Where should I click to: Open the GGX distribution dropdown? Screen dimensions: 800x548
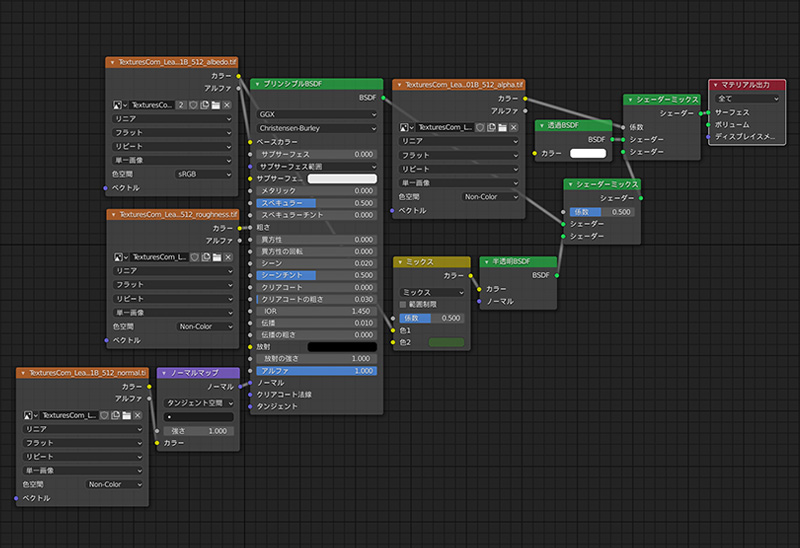315,114
